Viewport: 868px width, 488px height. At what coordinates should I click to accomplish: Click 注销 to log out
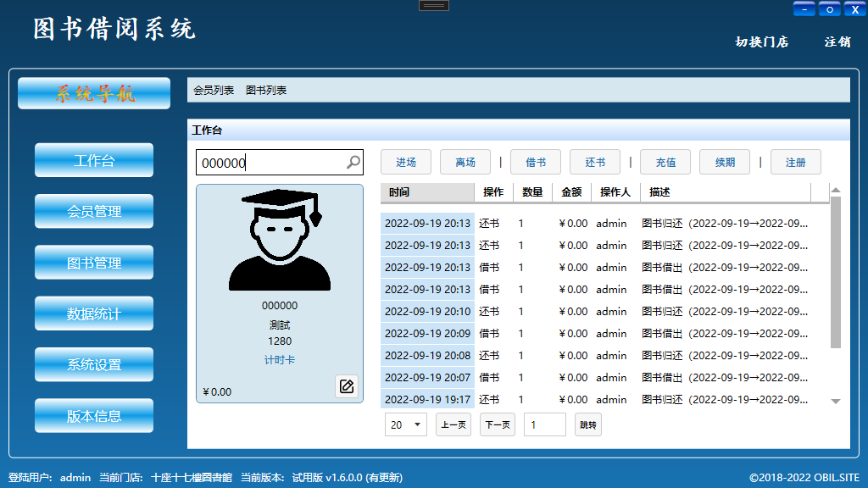(837, 42)
